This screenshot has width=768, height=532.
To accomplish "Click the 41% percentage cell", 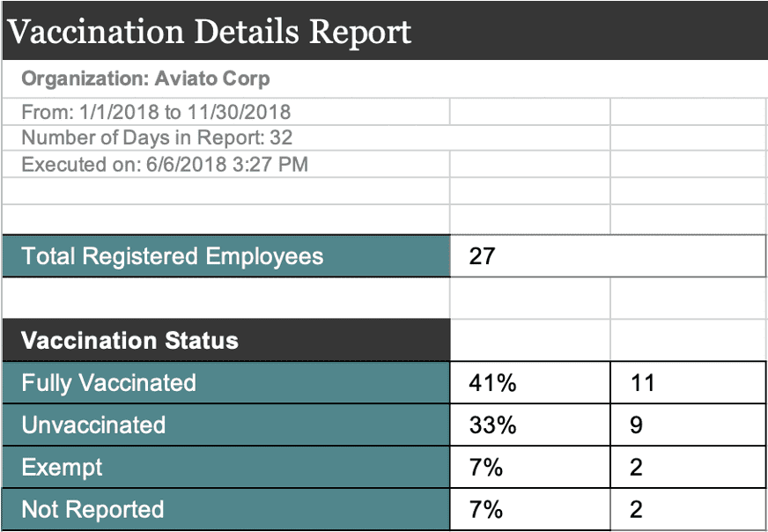I will point(530,382).
